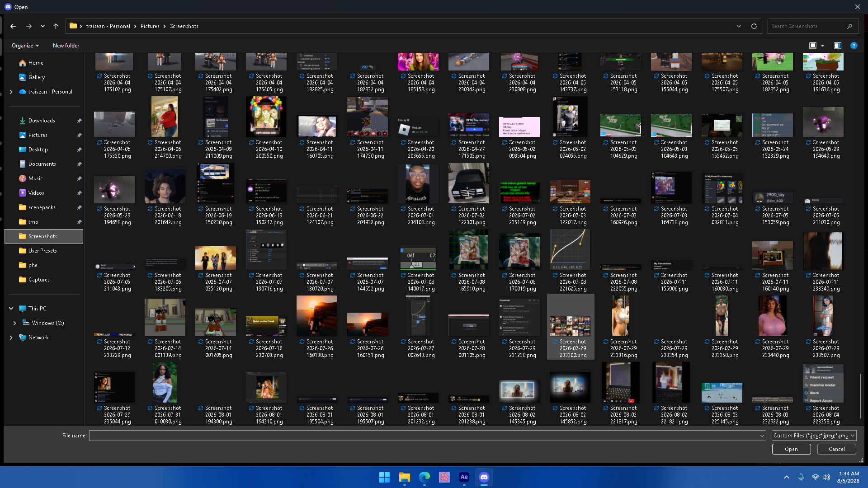Click the vertical scrollbar thumb
Screen dimensions: 868x488
point(861,396)
